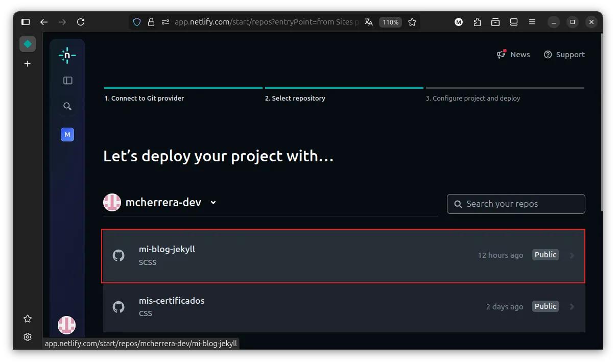
Task: Click the 110% zoom level indicator
Action: [390, 22]
